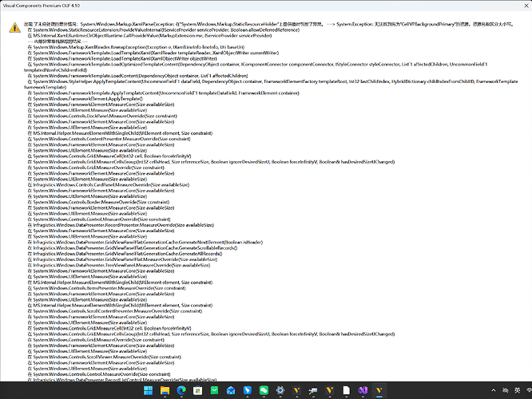Open the Settings gear taskbar icon
Screen dimensions: 532x399
pos(280,390)
